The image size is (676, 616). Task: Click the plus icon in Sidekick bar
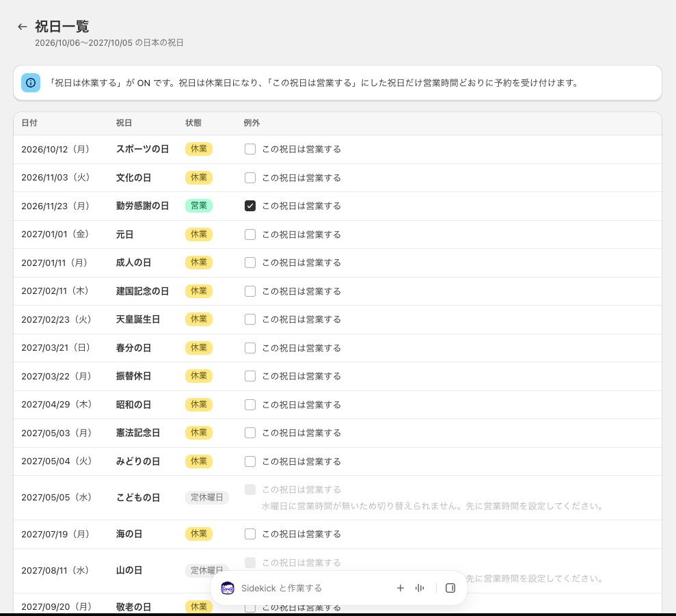[x=401, y=588]
